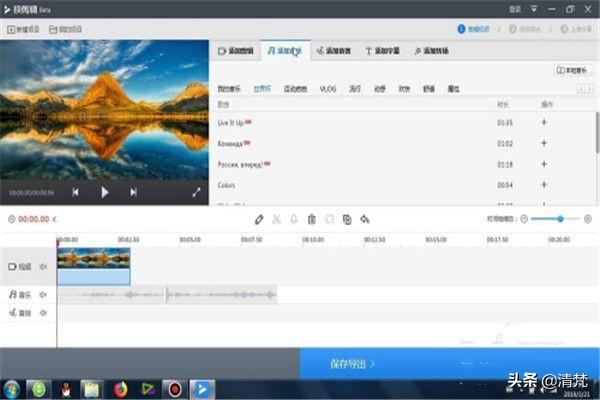
Task: Add the Россия, вперед! track with plus
Action: (x=544, y=164)
